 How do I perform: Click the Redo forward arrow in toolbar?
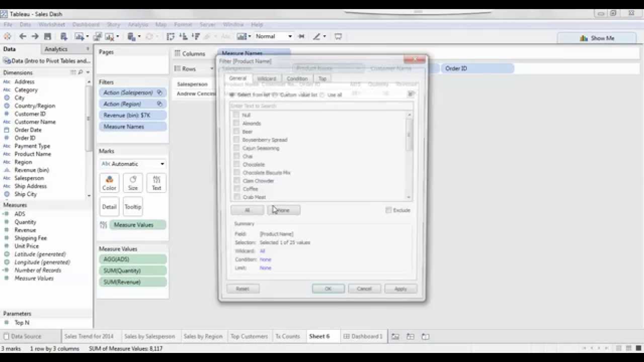tap(35, 36)
